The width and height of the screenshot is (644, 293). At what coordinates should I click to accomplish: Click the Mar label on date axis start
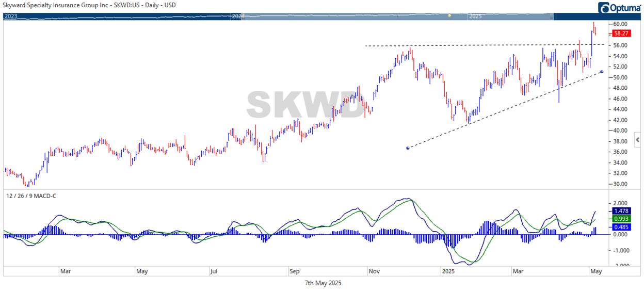[x=66, y=270]
